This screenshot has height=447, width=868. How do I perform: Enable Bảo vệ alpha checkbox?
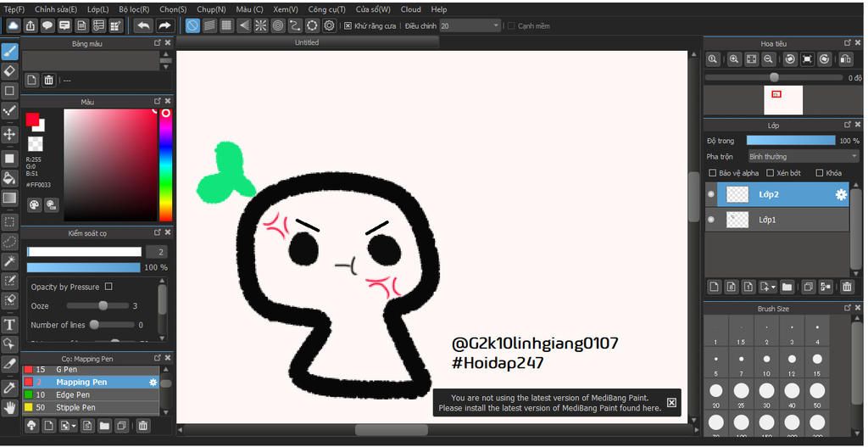[713, 173]
